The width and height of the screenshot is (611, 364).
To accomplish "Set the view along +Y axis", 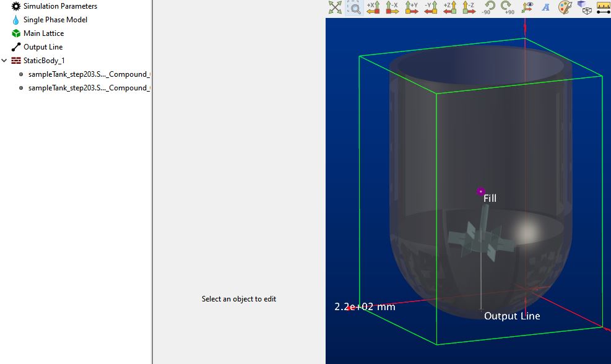I will [x=412, y=7].
